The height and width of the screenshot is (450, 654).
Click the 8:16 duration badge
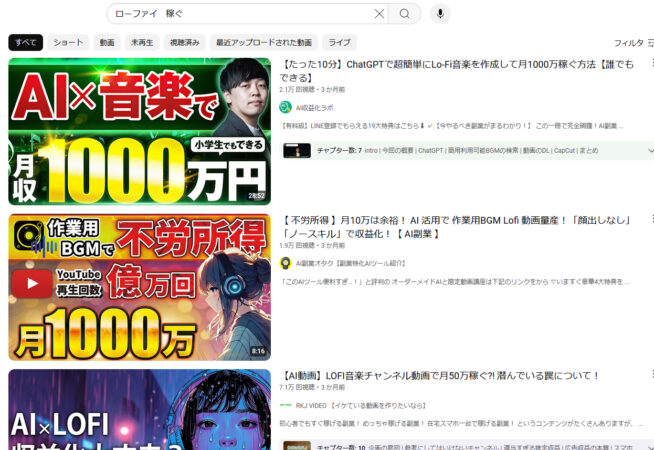click(258, 352)
